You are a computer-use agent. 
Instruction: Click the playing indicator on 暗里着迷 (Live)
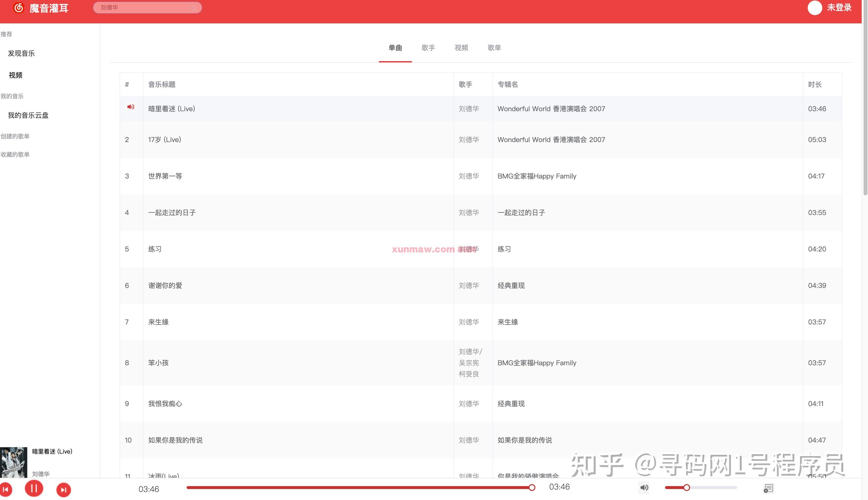131,107
